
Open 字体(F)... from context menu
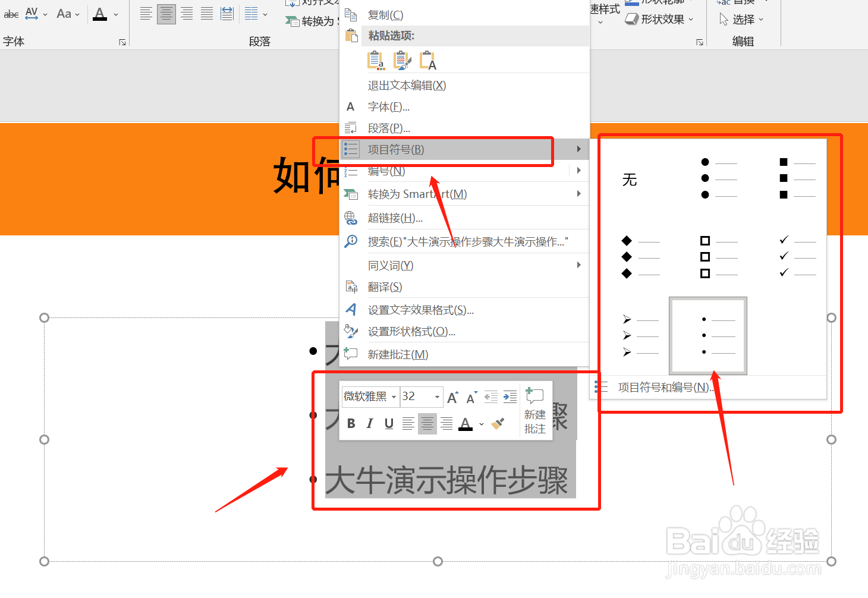(x=464, y=107)
